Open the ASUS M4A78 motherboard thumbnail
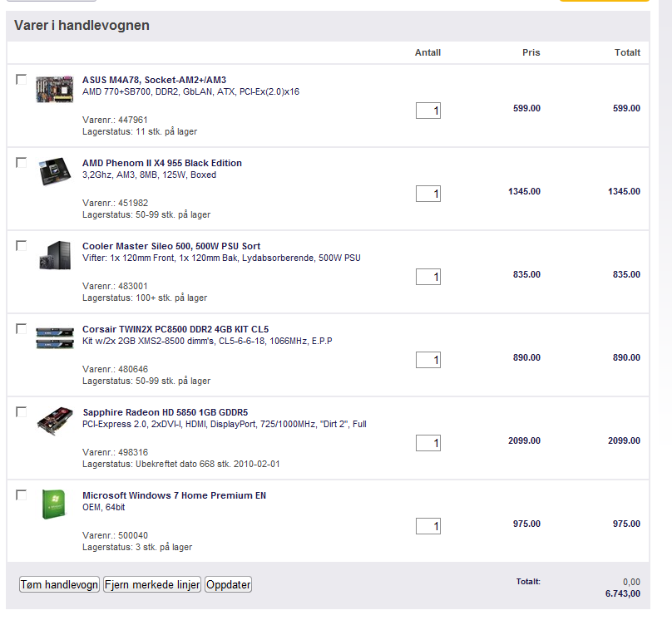The height and width of the screenshot is (620, 672). click(x=54, y=89)
